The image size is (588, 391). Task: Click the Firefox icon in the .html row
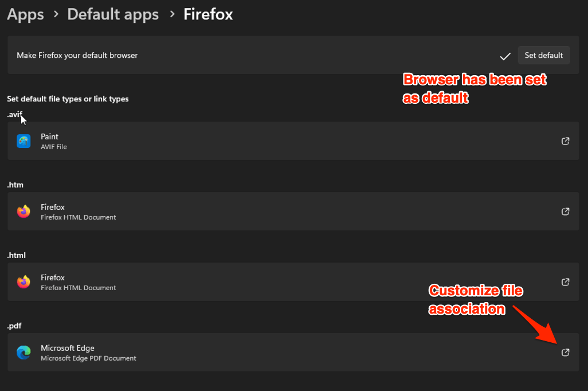23,281
